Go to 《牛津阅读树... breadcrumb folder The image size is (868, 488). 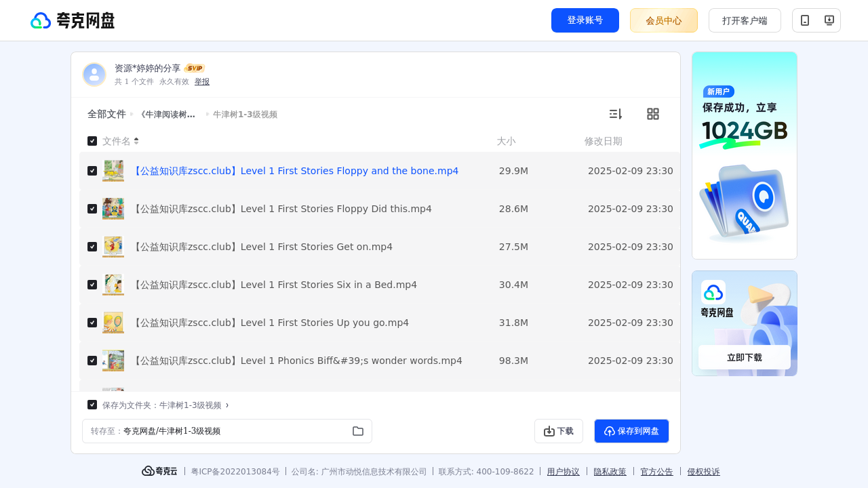tap(167, 115)
